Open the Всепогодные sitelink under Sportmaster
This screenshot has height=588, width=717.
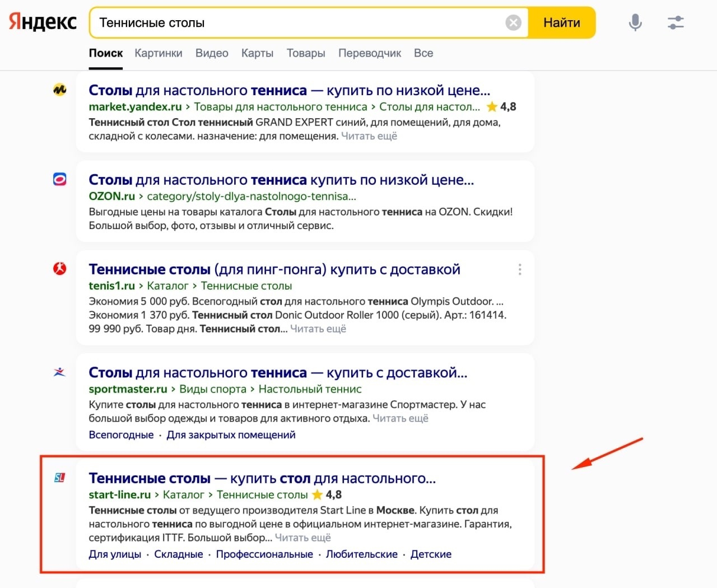pyautogui.click(x=121, y=435)
